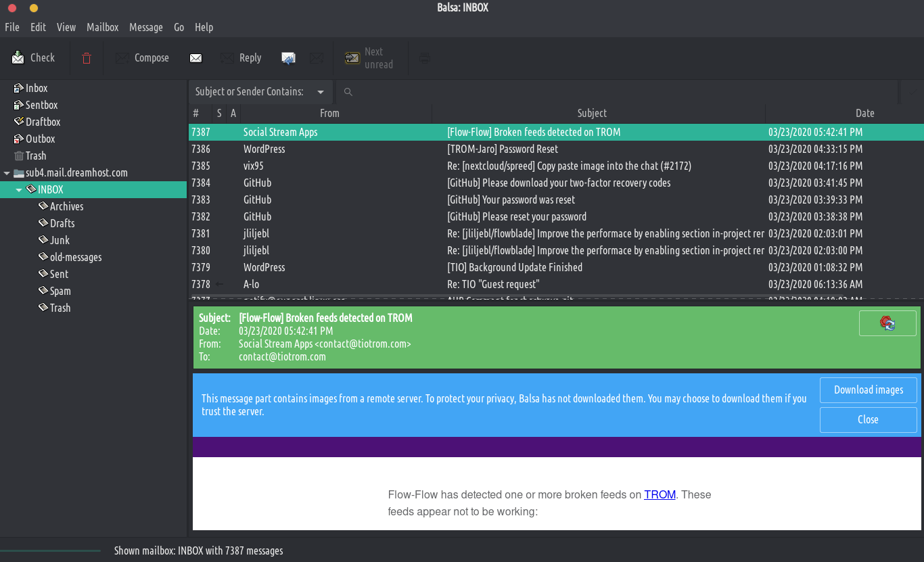924x562 pixels.
Task: Open the local Outbox mailbox
Action: click(x=40, y=139)
